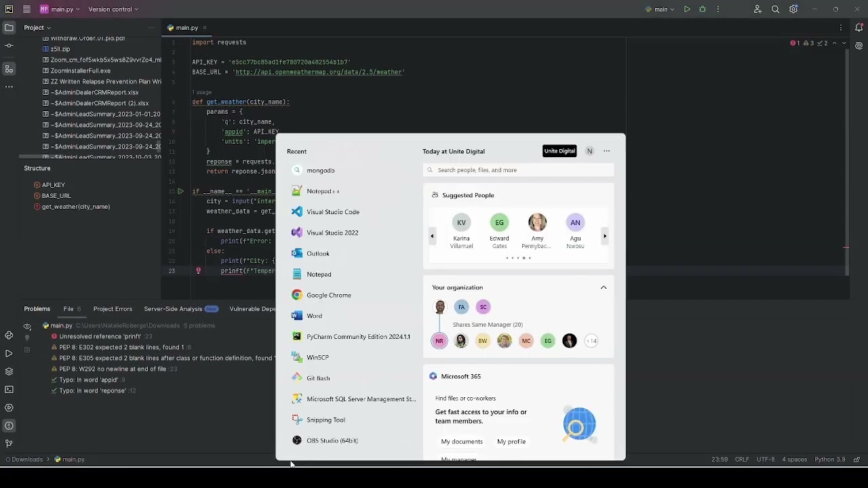The height and width of the screenshot is (488, 868).
Task: Click run gutter arrow on line 15
Action: [x=180, y=192]
